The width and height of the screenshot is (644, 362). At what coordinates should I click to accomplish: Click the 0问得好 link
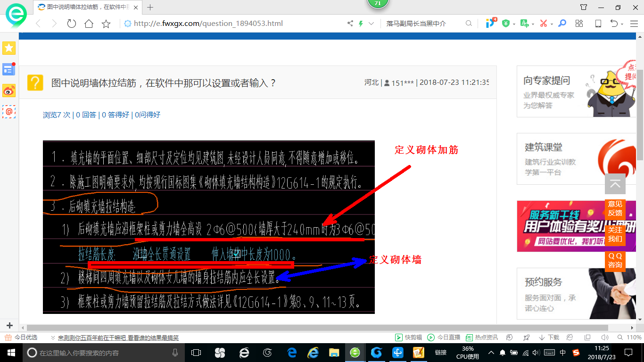pyautogui.click(x=148, y=115)
